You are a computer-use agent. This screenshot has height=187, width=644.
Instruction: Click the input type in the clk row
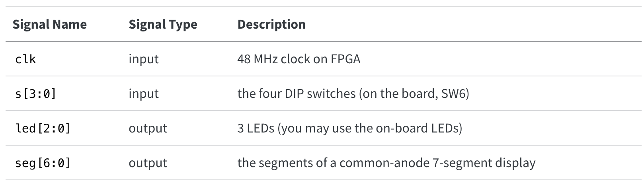tap(144, 59)
